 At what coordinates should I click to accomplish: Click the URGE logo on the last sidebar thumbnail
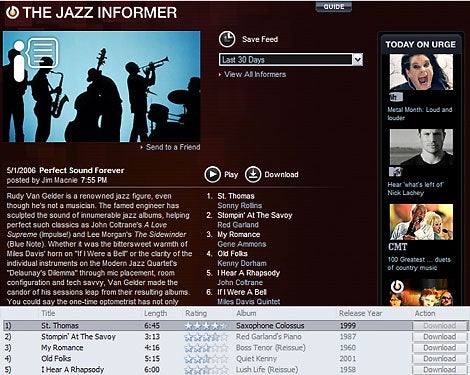(397, 287)
